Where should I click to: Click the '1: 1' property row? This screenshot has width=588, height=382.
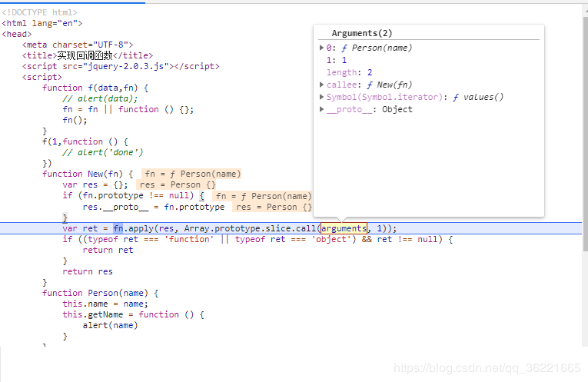[x=337, y=60]
